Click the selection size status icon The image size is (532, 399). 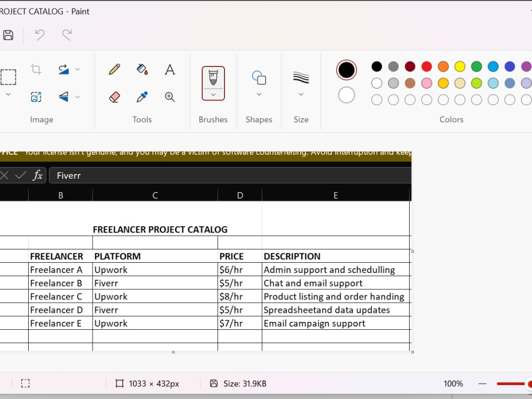click(26, 384)
